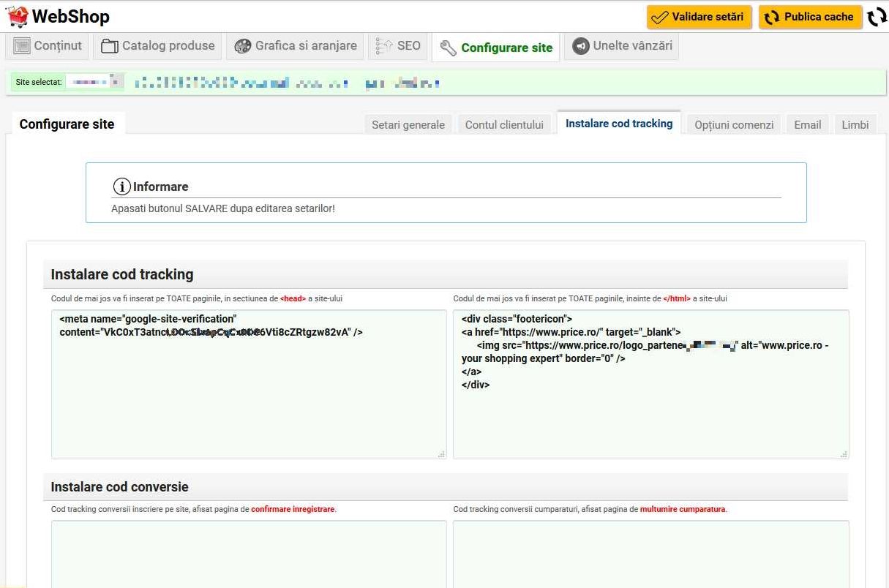Click the refresh arrows icon at top right
This screenshot has width=889, height=588.
click(877, 17)
